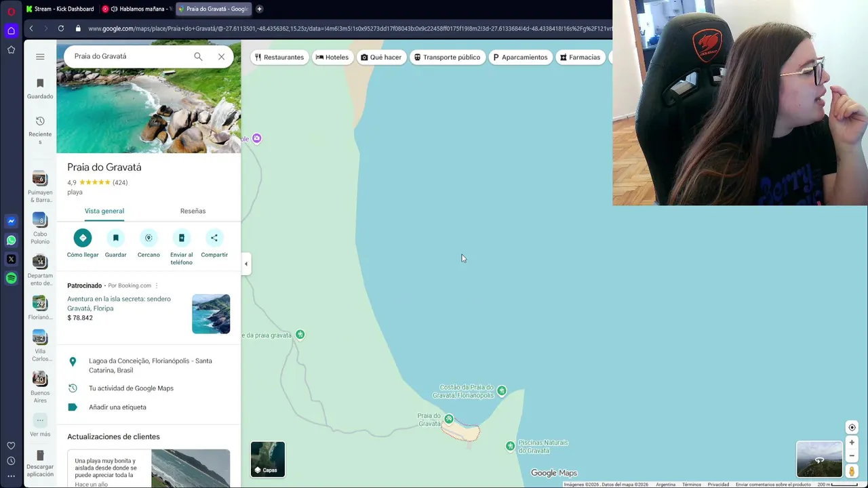Open a new browser tab

[260, 9]
